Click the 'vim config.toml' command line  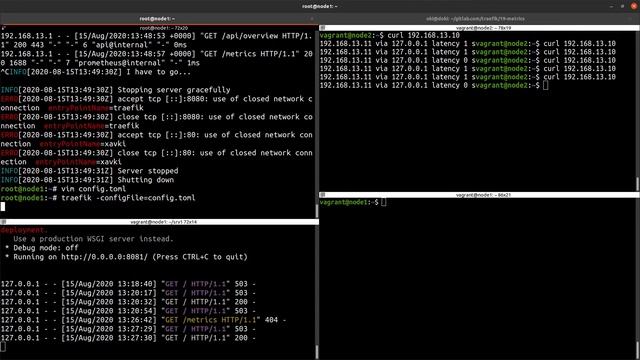(63, 189)
